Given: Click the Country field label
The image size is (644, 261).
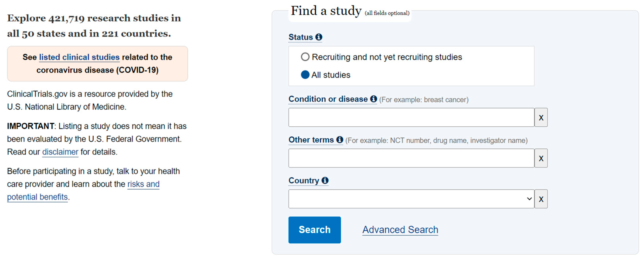Looking at the screenshot, I should tap(303, 180).
